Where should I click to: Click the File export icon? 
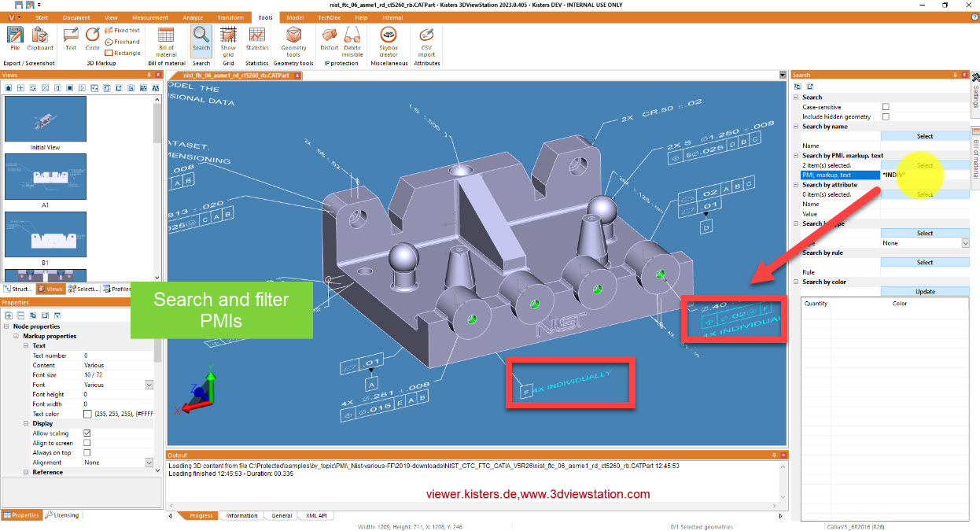pyautogui.click(x=15, y=38)
